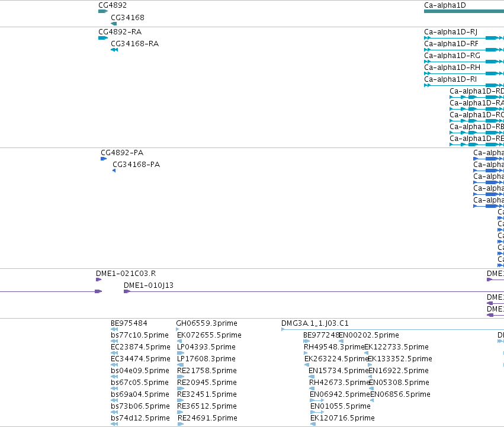Click the GH06559.3prime EST label

(207, 323)
